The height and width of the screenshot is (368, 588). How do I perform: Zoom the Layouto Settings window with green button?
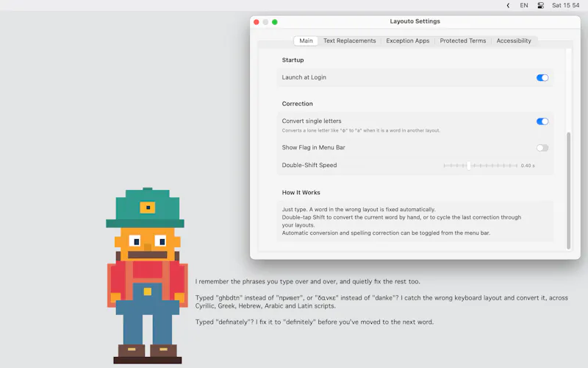[x=274, y=22]
